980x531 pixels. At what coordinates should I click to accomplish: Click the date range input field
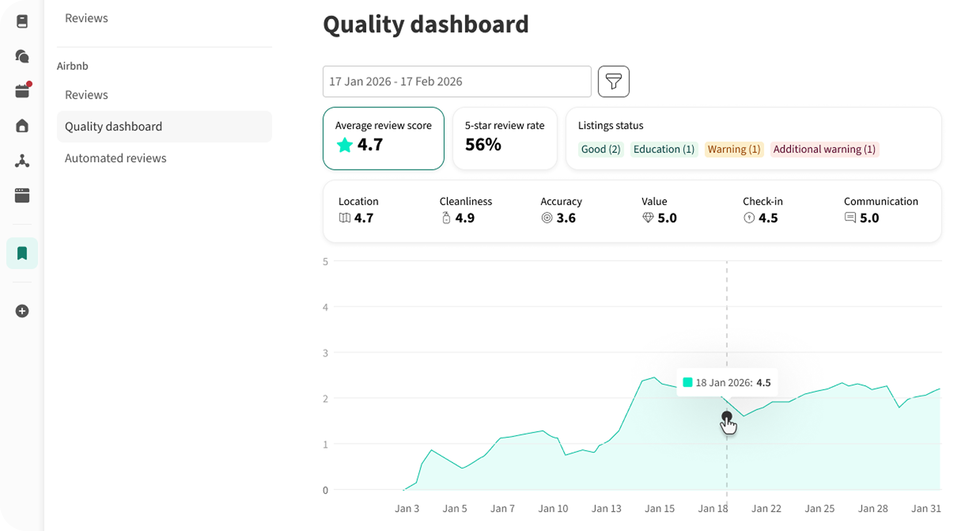pos(457,82)
